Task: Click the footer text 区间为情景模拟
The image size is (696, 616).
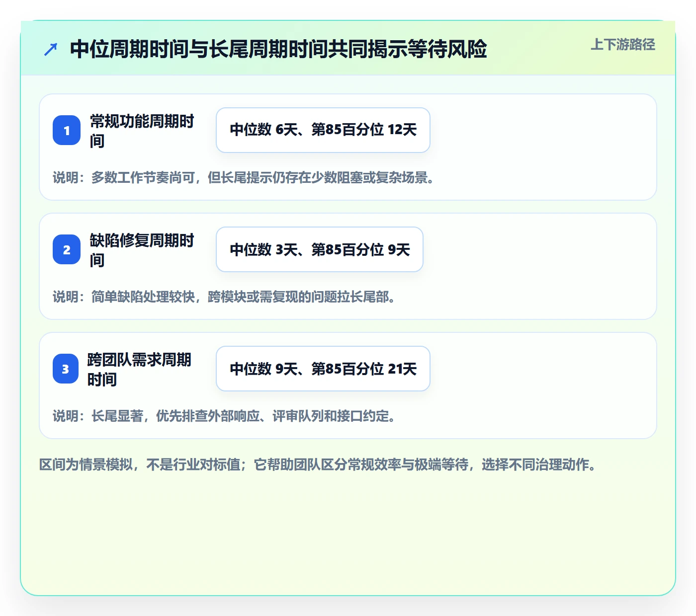Action: point(319,465)
